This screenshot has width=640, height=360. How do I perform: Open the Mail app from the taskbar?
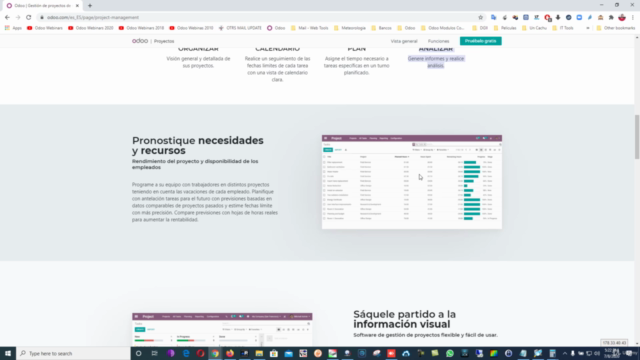(x=289, y=353)
